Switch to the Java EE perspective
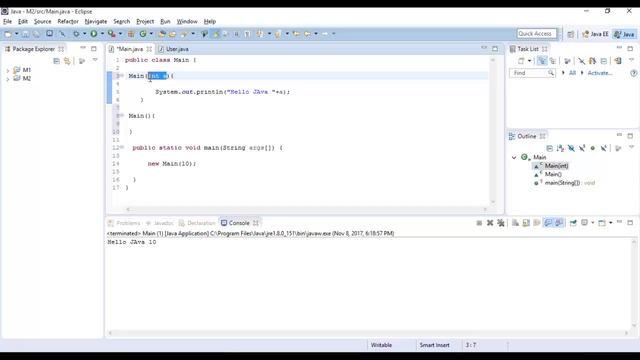 point(595,34)
